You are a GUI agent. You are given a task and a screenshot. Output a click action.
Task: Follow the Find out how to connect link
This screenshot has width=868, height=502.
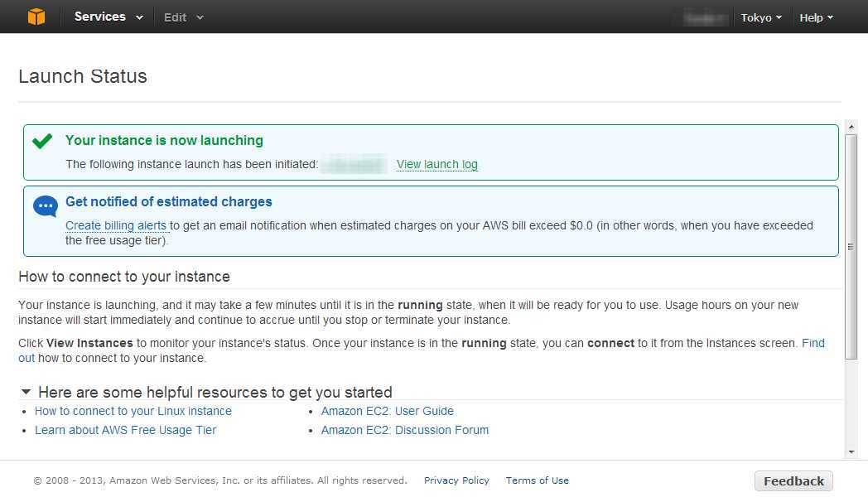(813, 343)
